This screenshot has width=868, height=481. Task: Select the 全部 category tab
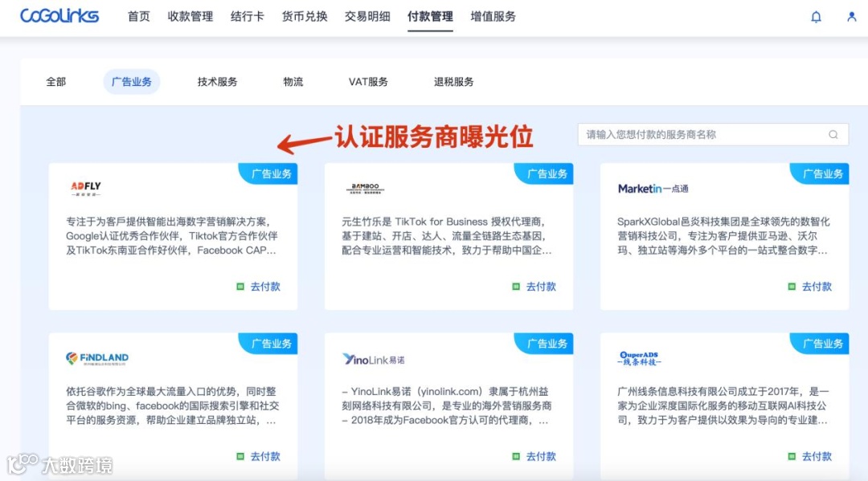(56, 82)
